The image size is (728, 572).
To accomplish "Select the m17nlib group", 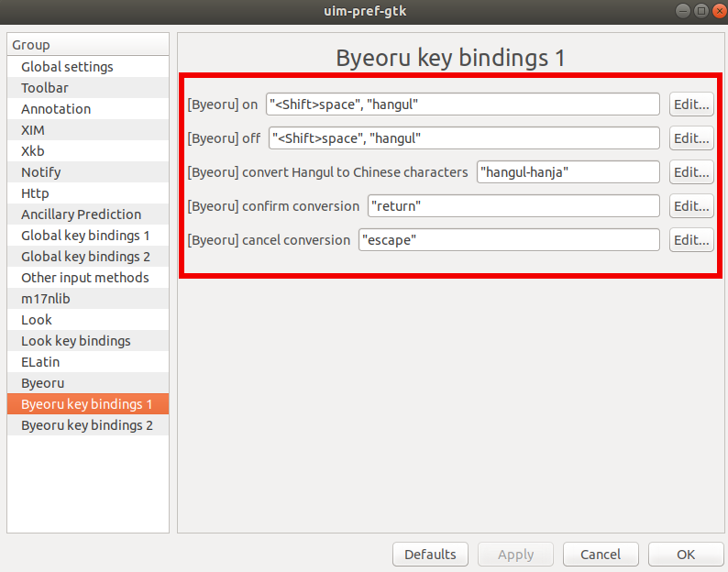I will click(88, 299).
